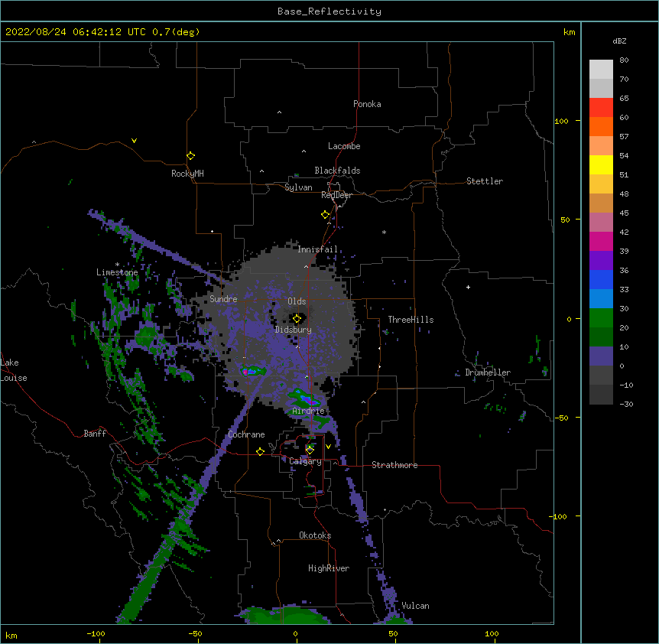Click the Okotoks label

315,535
